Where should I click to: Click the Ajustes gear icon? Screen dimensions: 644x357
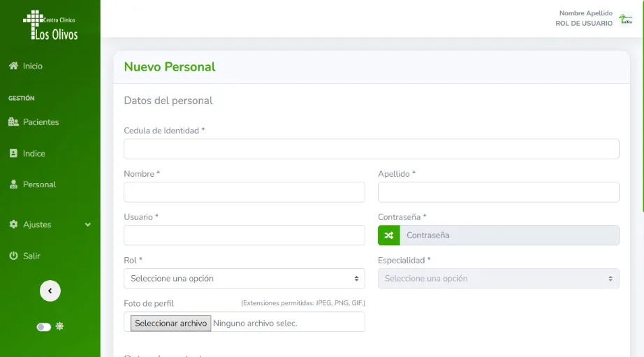click(13, 225)
